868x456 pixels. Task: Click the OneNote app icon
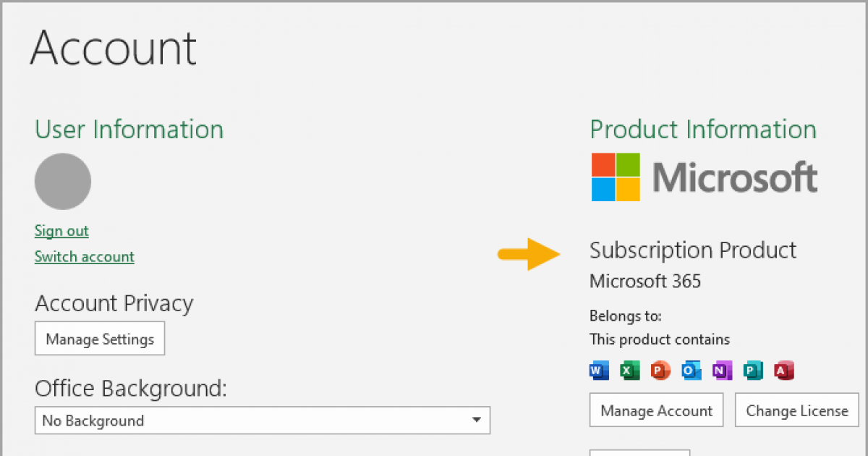[x=723, y=371]
